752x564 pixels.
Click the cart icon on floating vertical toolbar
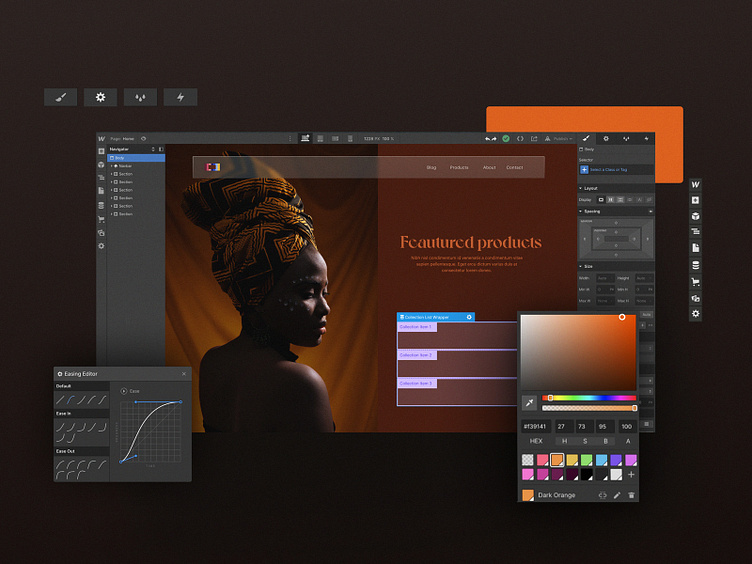[695, 282]
